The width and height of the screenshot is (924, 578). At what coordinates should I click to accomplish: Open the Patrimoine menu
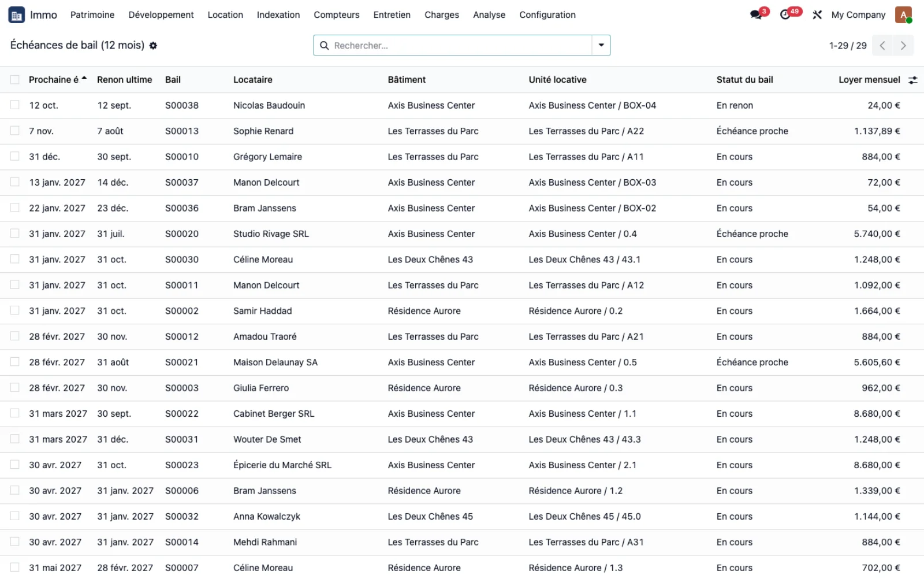[92, 15]
